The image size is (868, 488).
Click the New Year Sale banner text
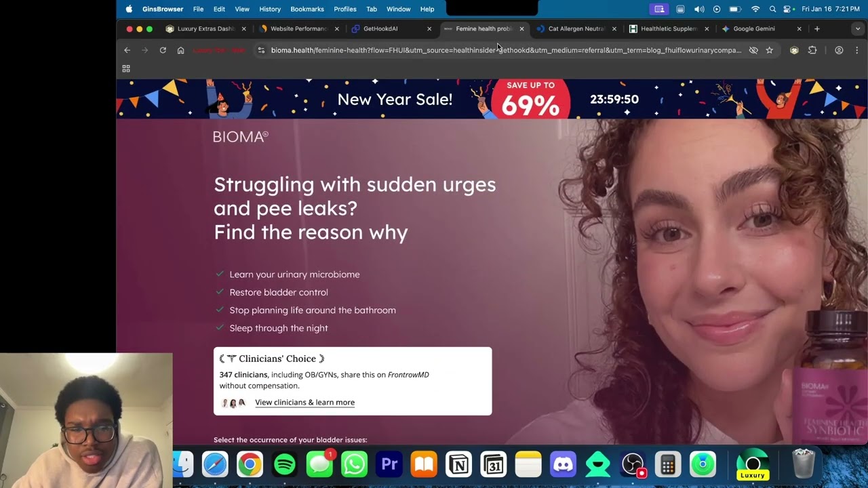tap(395, 99)
